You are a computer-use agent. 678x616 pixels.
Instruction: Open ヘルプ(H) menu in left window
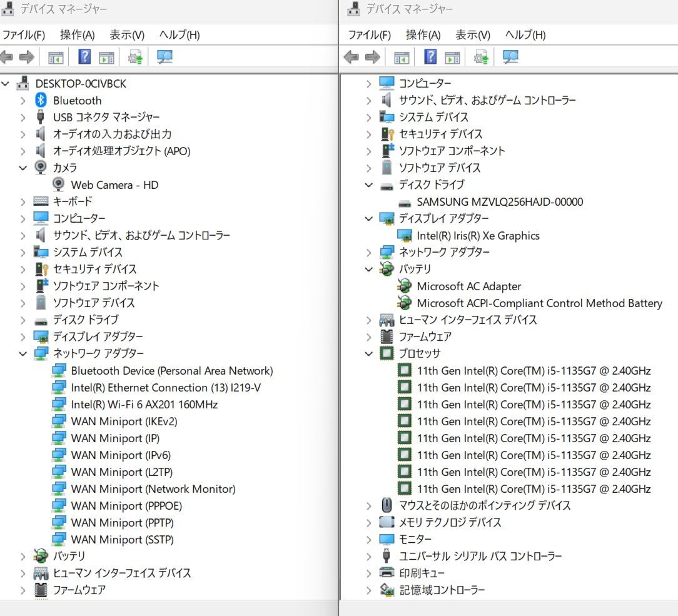180,34
